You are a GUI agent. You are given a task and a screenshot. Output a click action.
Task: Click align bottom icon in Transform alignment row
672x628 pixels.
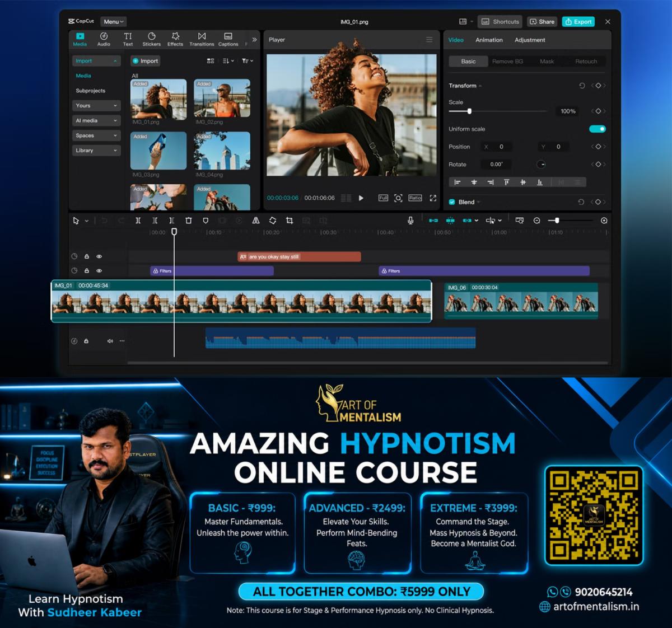tap(540, 182)
